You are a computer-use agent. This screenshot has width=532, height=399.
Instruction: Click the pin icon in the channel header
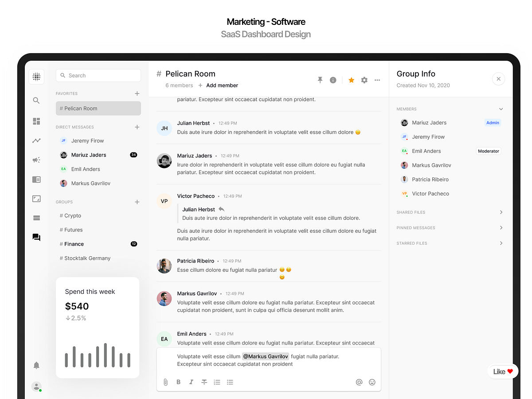pos(320,80)
